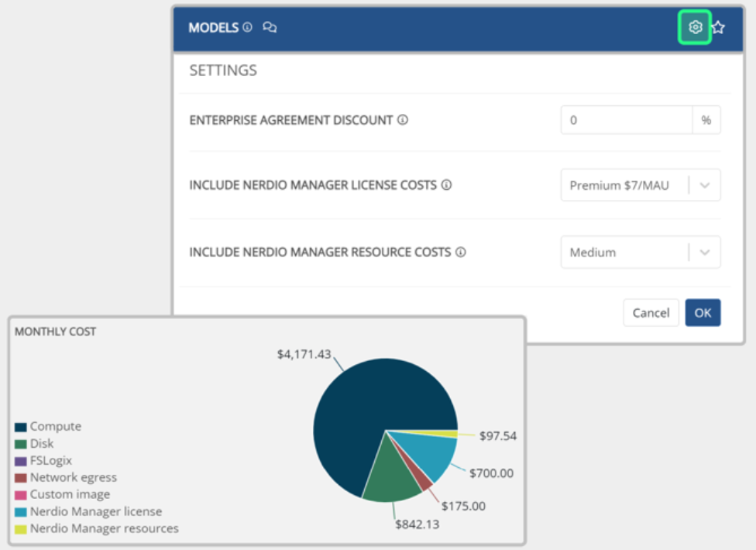The height and width of the screenshot is (550, 756).
Task: Open the Models settings gear icon
Action: 695,28
